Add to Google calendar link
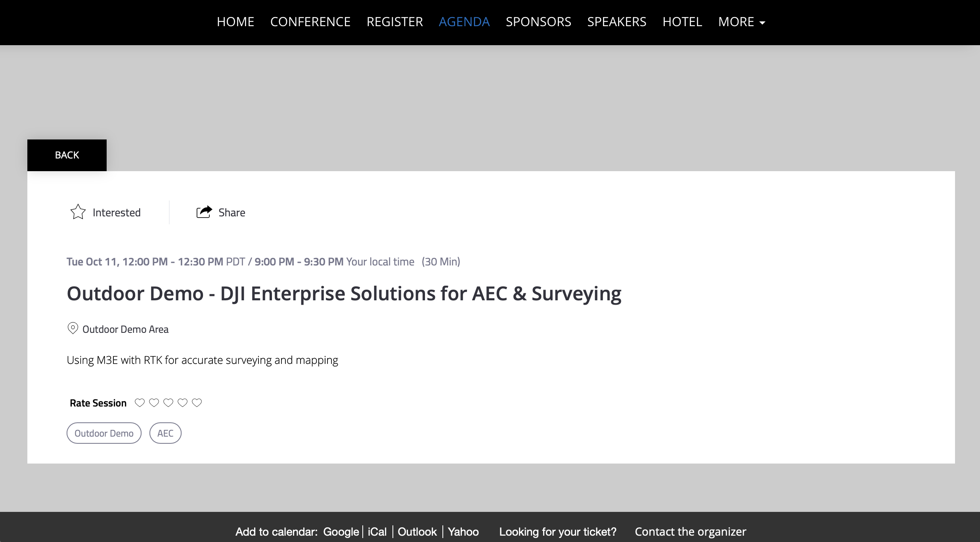980x542 pixels. 341,532
